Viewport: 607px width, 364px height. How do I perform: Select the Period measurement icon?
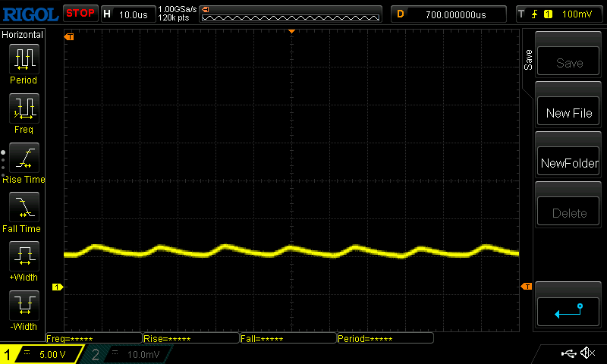pyautogui.click(x=24, y=58)
